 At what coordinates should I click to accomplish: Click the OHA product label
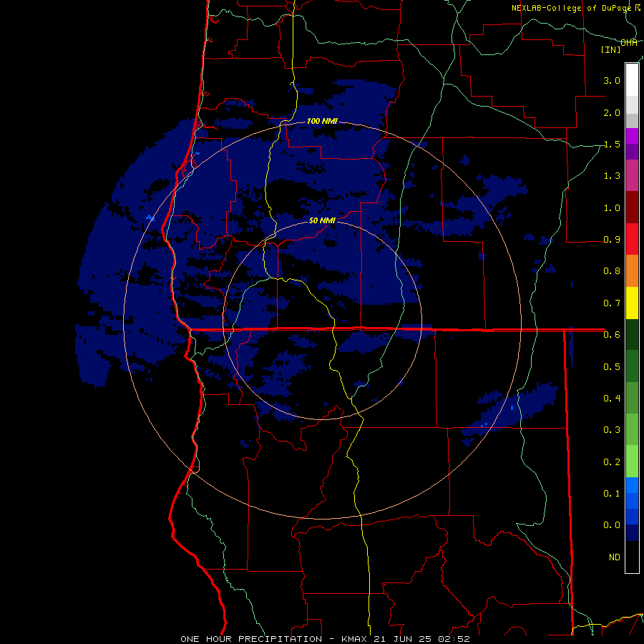629,43
